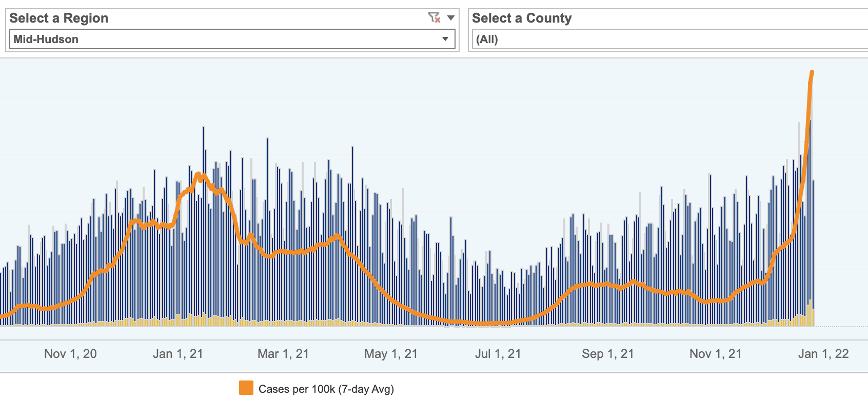Select the Cases per 100k (7-day Avg) legend label
868x401 pixels.
coord(326,389)
